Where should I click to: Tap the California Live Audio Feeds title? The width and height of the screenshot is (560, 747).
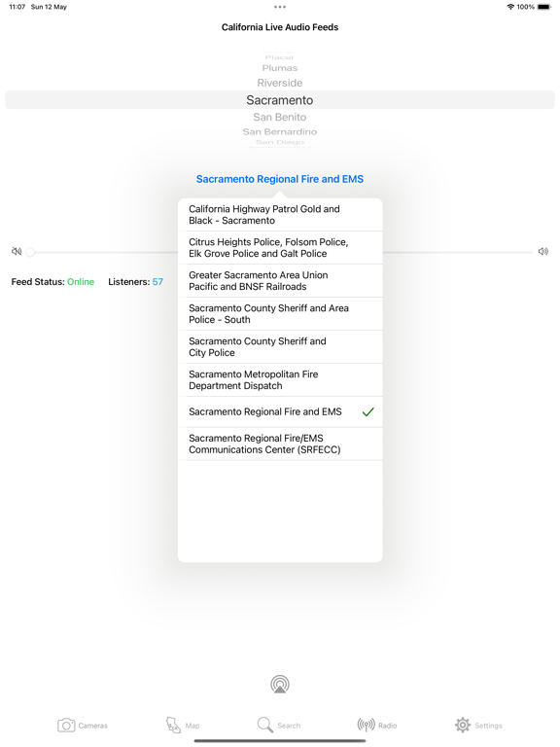click(x=280, y=27)
